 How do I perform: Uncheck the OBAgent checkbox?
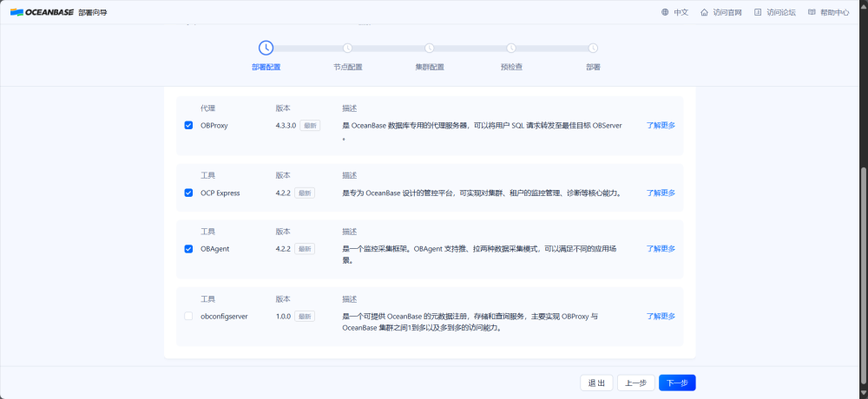click(x=188, y=249)
